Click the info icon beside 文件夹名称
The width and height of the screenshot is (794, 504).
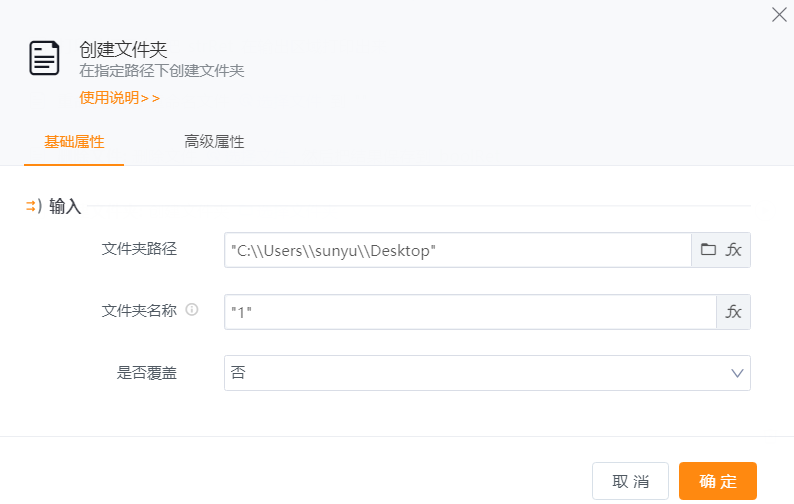click(192, 310)
